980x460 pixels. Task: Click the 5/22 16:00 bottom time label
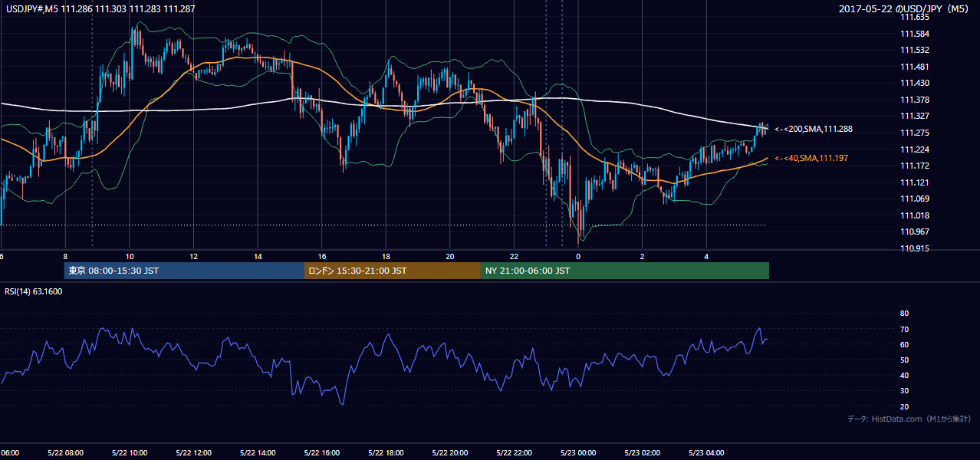tap(321, 453)
